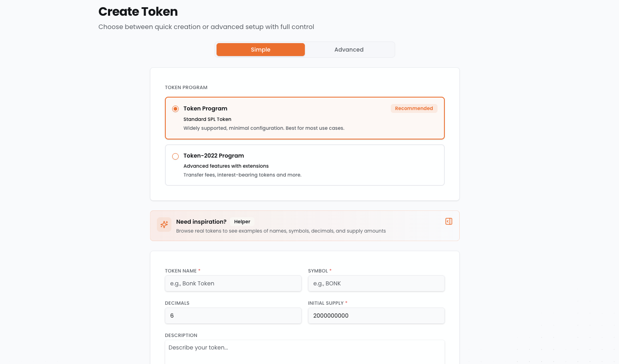619x364 pixels.
Task: Click "Advanced features with extensions" text
Action: (x=226, y=166)
